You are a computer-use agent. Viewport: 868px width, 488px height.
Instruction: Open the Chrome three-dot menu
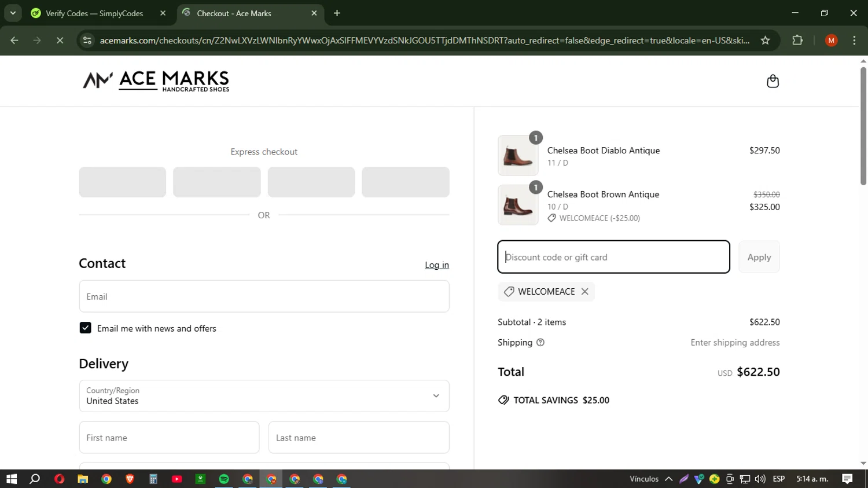(x=855, y=41)
